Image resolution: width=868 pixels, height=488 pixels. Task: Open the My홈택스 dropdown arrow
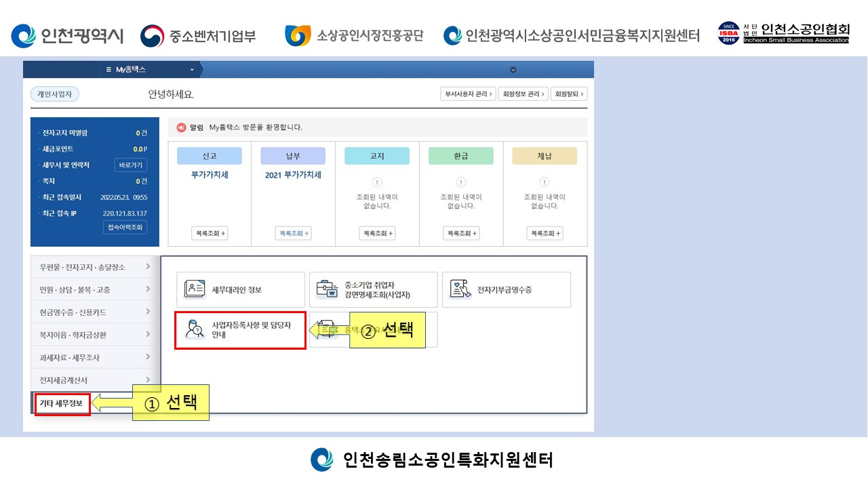(192, 70)
